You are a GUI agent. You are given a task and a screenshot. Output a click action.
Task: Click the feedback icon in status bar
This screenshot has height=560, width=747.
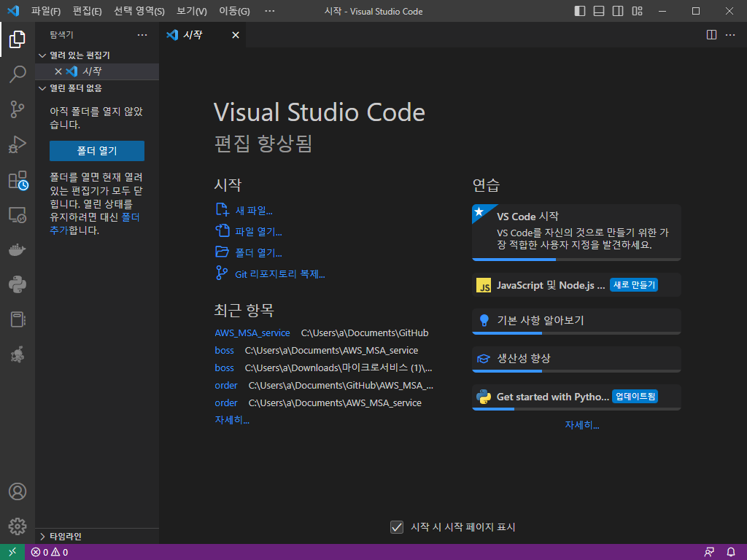pyautogui.click(x=709, y=553)
